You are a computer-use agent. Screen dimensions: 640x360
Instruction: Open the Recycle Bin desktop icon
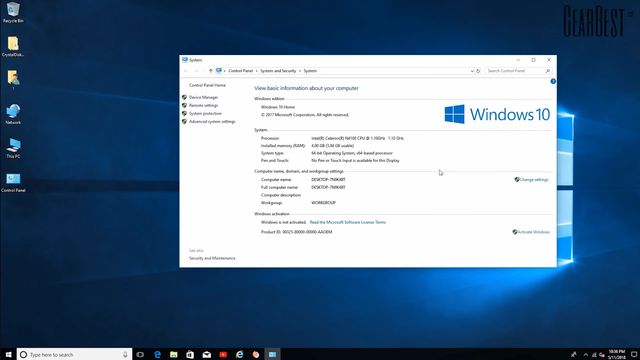pos(13,12)
